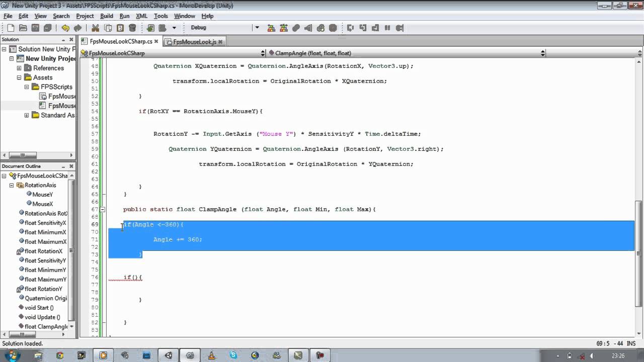Close the Solution panel
The image size is (644, 362).
[71, 39]
